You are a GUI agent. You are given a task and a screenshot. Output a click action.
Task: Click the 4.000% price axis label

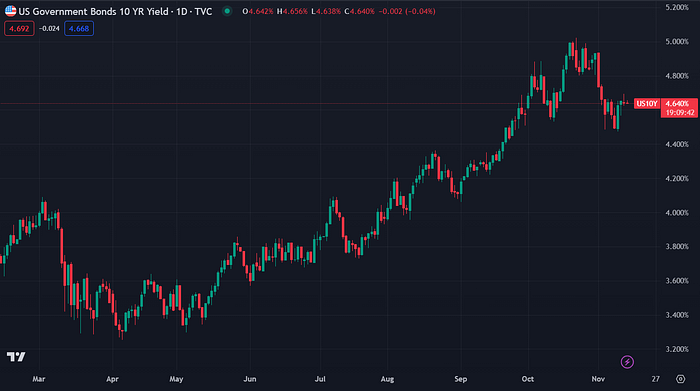677,213
